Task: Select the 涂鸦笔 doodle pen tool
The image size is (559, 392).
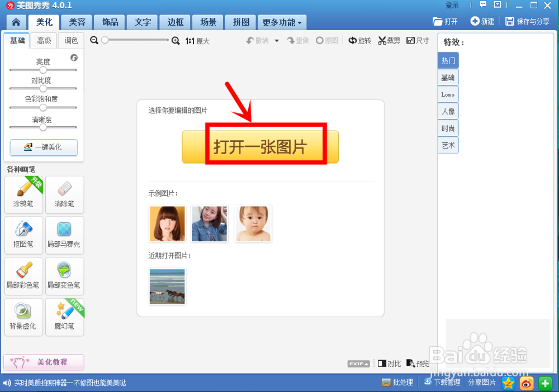Action: click(23, 195)
